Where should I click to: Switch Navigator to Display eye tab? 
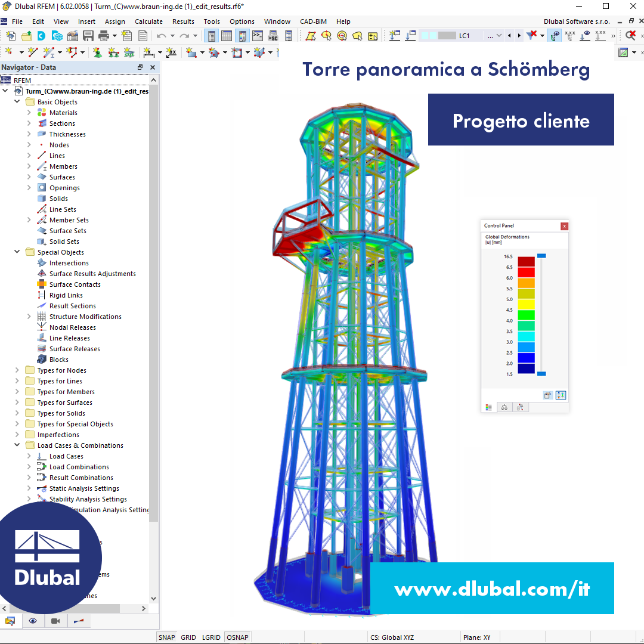tap(33, 621)
